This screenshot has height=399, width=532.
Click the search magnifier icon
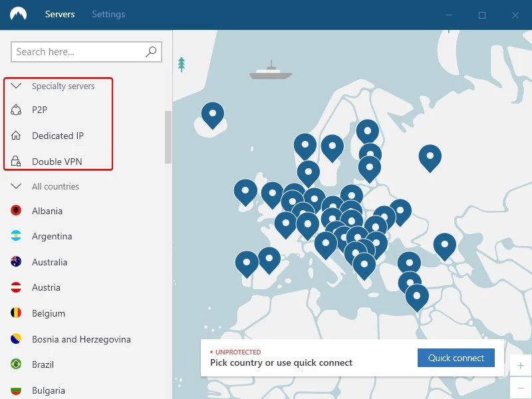click(151, 51)
